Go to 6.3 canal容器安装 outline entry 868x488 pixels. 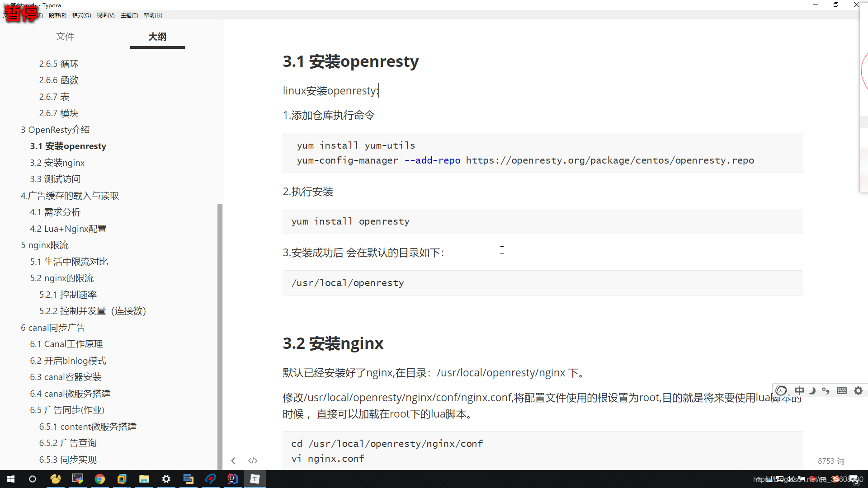click(x=66, y=377)
